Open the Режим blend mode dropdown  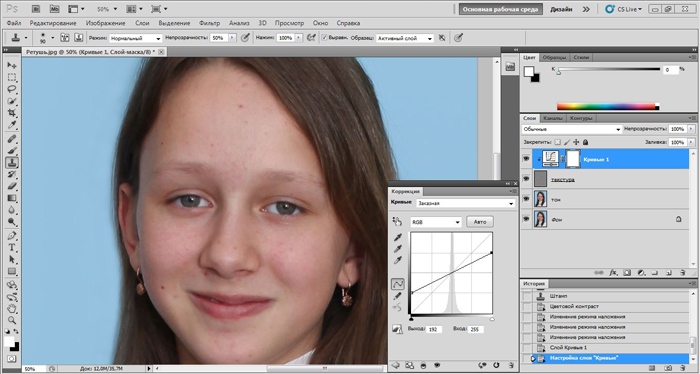click(x=136, y=38)
